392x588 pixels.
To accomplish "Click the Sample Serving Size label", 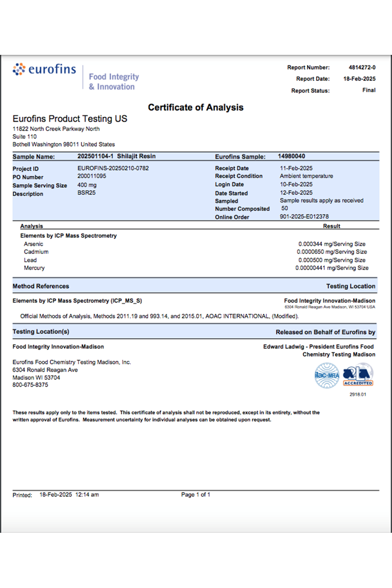I will pyautogui.click(x=40, y=186).
